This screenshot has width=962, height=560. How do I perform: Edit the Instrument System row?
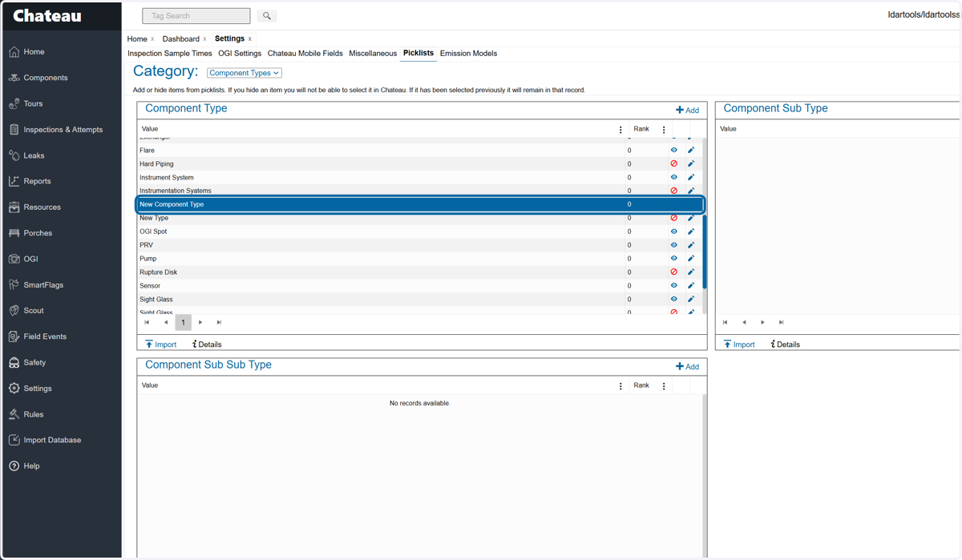click(x=691, y=177)
